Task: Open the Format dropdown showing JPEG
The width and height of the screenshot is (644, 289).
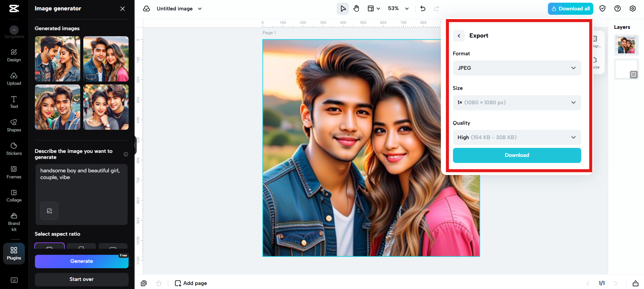Action: point(517,68)
